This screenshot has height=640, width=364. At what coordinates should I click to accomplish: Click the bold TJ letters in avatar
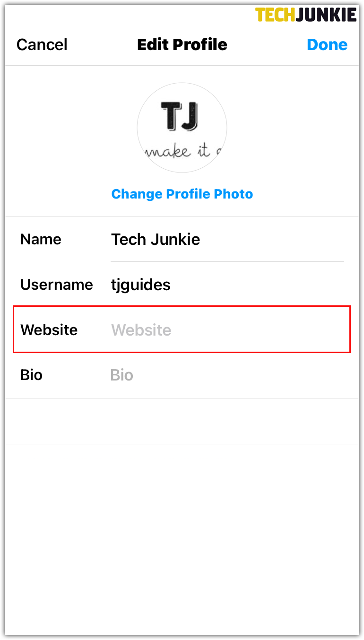(179, 116)
